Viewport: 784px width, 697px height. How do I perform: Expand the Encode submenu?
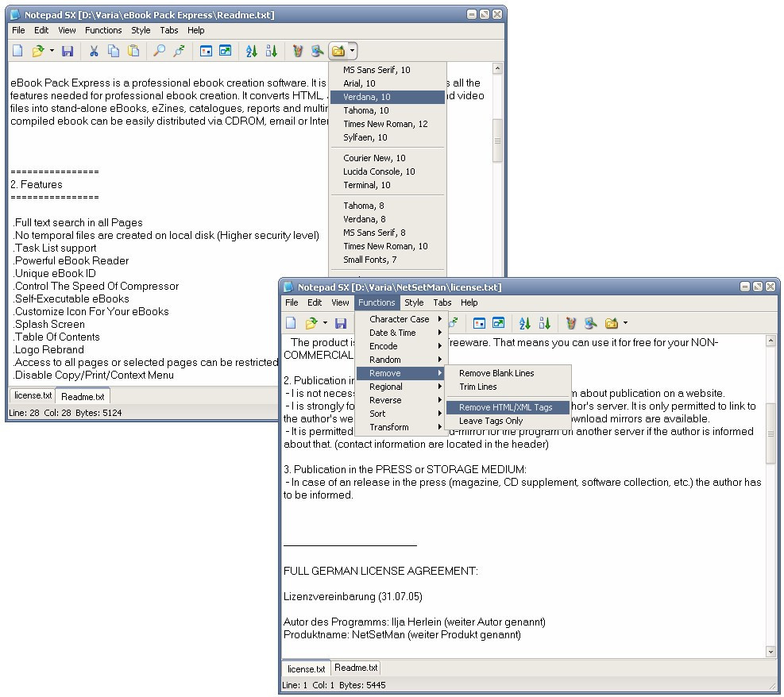pos(402,346)
